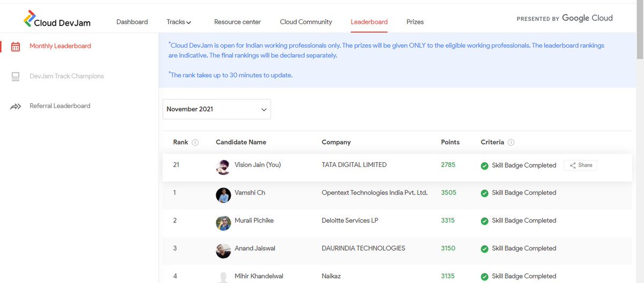Click points value 3315
644x283 pixels.
(x=448, y=221)
